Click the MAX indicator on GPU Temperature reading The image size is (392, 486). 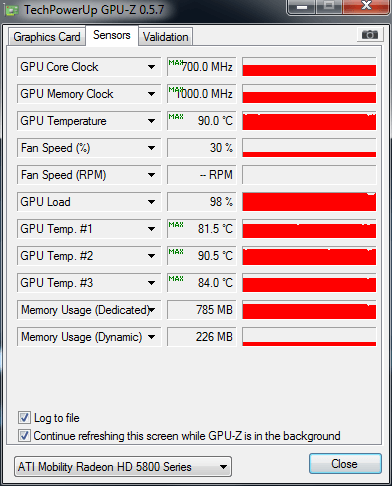[176, 116]
